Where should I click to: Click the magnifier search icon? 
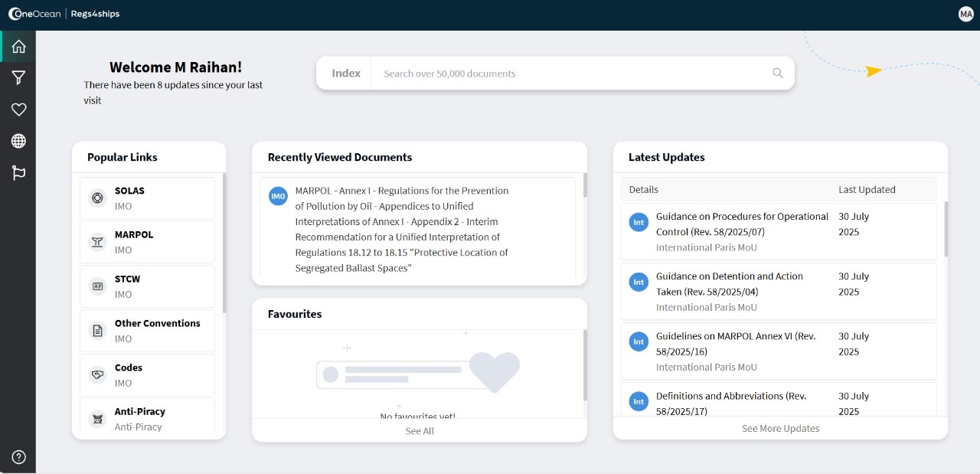(777, 74)
